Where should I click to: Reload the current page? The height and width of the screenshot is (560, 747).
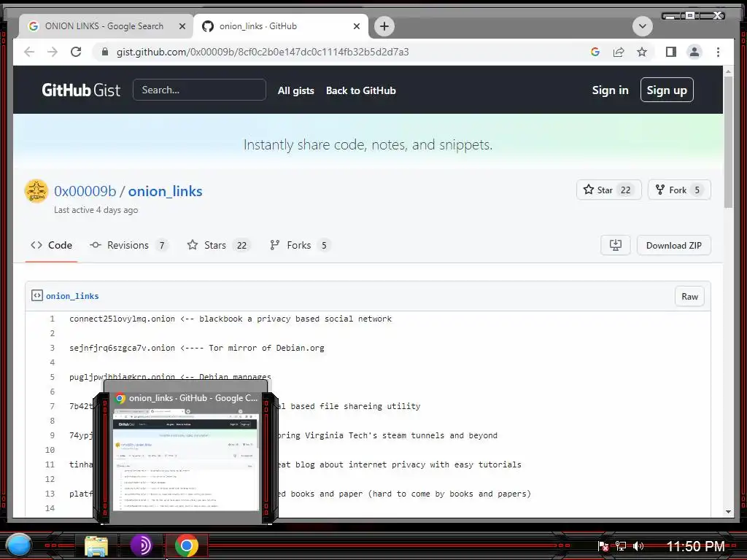coord(76,52)
